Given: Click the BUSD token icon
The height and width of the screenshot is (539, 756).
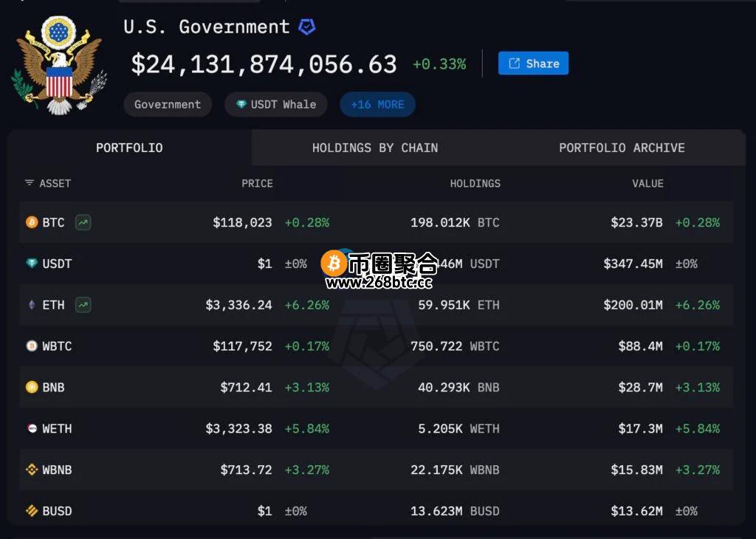Looking at the screenshot, I should click(32, 510).
